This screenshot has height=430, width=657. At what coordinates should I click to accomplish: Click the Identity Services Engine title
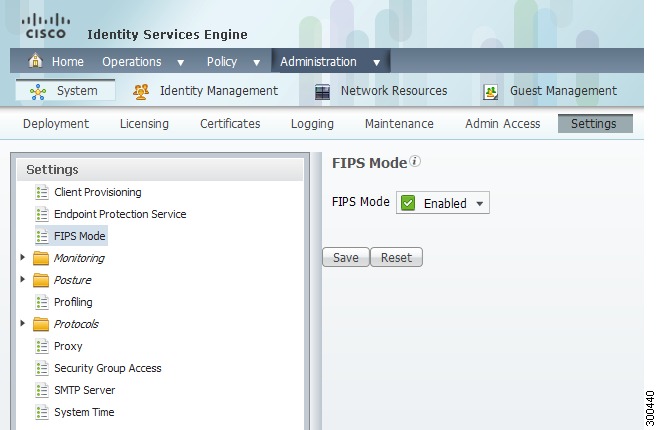coord(167,34)
